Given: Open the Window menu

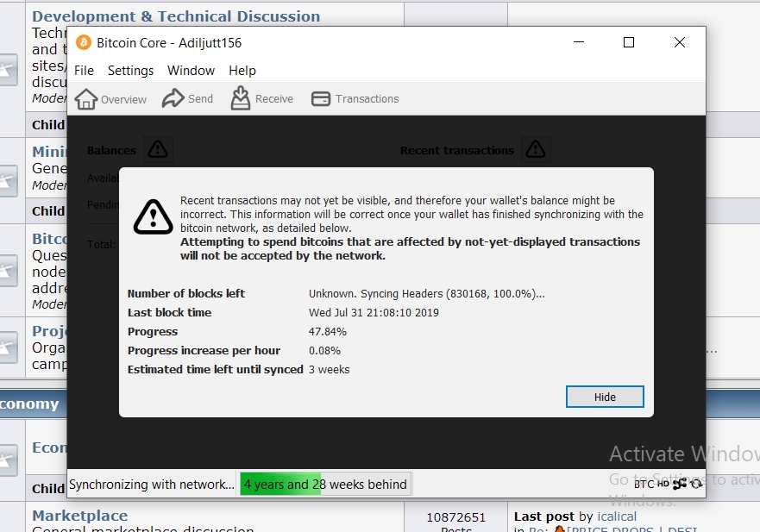Looking at the screenshot, I should coord(191,71).
